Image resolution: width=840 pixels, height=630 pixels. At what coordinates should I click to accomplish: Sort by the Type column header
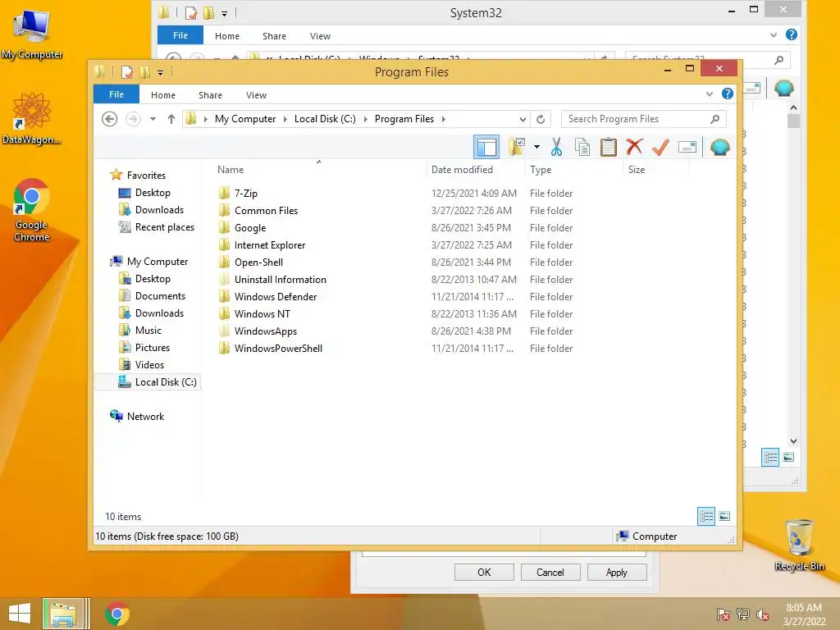(574, 169)
